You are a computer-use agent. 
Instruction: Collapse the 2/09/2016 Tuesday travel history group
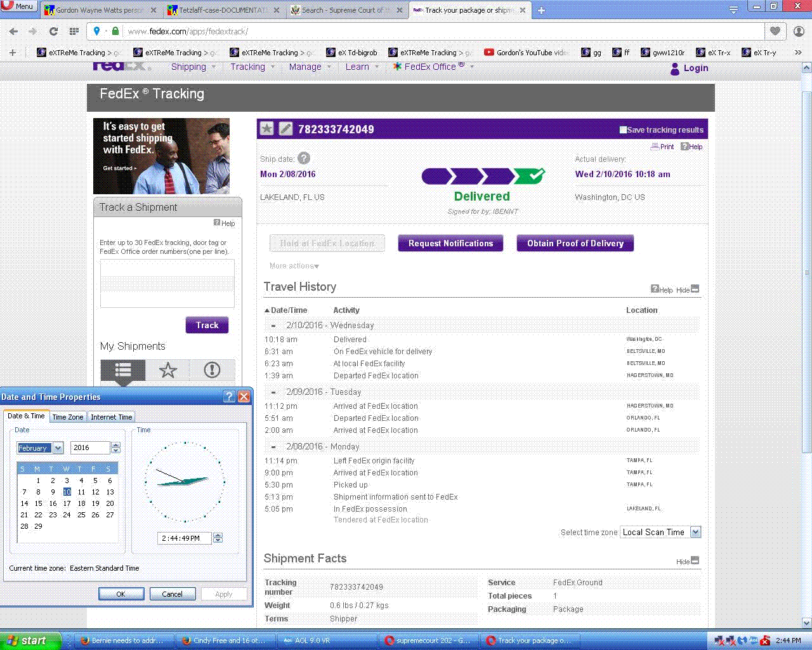click(273, 392)
